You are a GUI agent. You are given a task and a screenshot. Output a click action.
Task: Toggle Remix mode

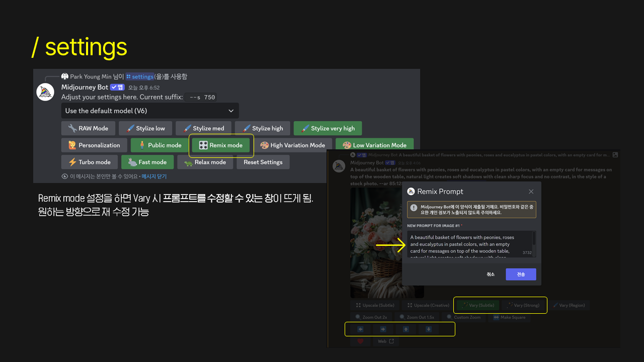point(220,145)
